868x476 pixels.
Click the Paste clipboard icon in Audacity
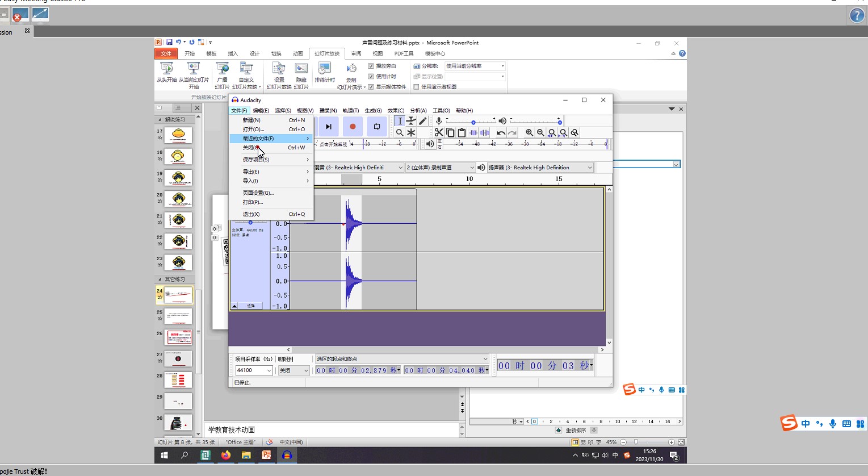pos(462,132)
